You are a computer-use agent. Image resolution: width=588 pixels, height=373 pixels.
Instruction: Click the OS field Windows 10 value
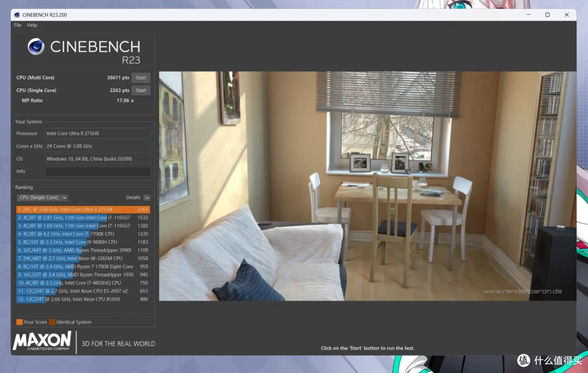(x=97, y=159)
